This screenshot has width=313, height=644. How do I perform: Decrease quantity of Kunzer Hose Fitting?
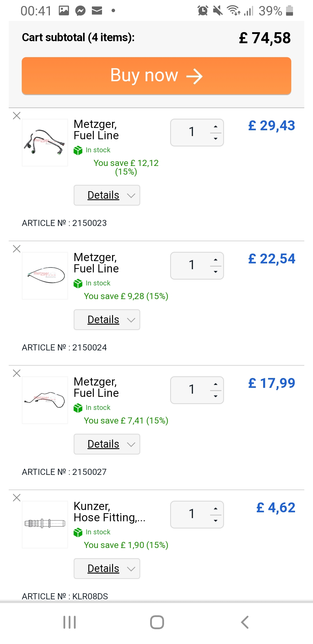point(215,521)
